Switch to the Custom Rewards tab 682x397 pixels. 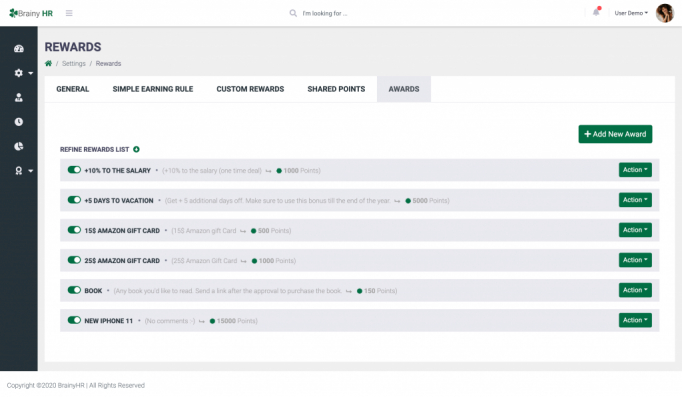[x=250, y=89]
